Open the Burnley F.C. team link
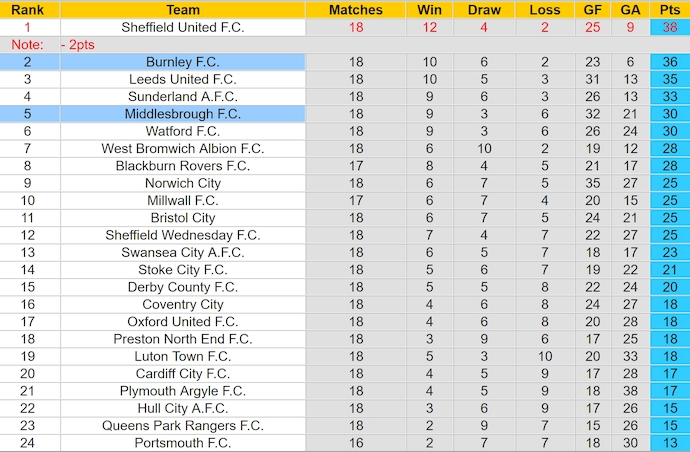Image resolution: width=690 pixels, height=452 pixels. coord(183,62)
